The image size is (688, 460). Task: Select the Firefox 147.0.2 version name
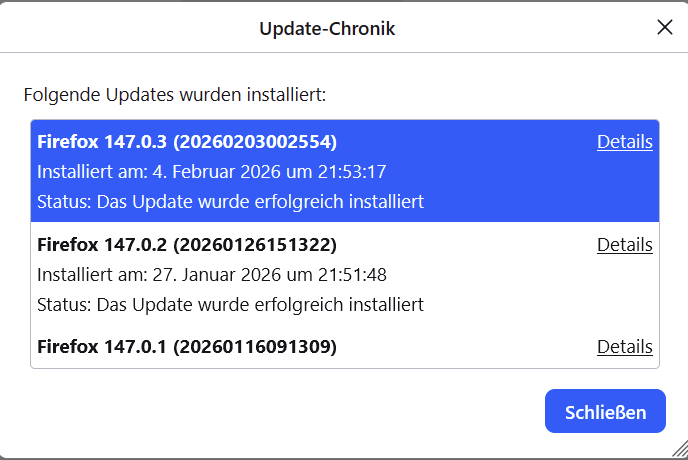pos(103,245)
